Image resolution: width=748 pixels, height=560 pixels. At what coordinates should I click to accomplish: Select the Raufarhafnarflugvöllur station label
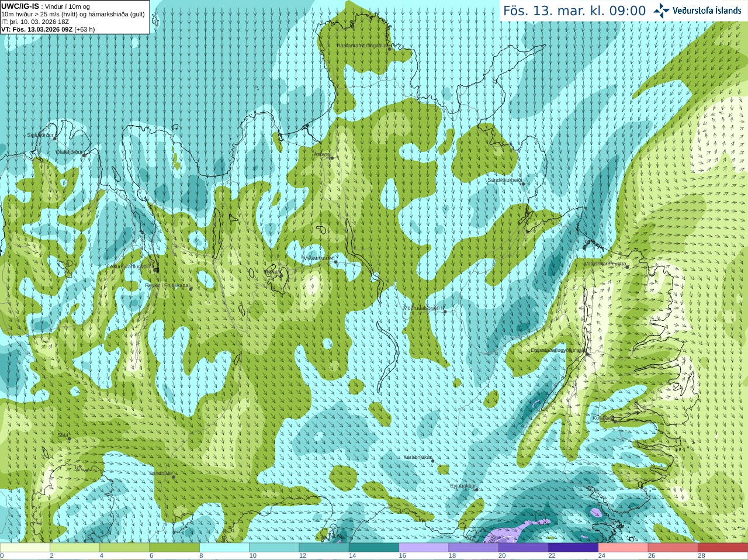(x=362, y=46)
